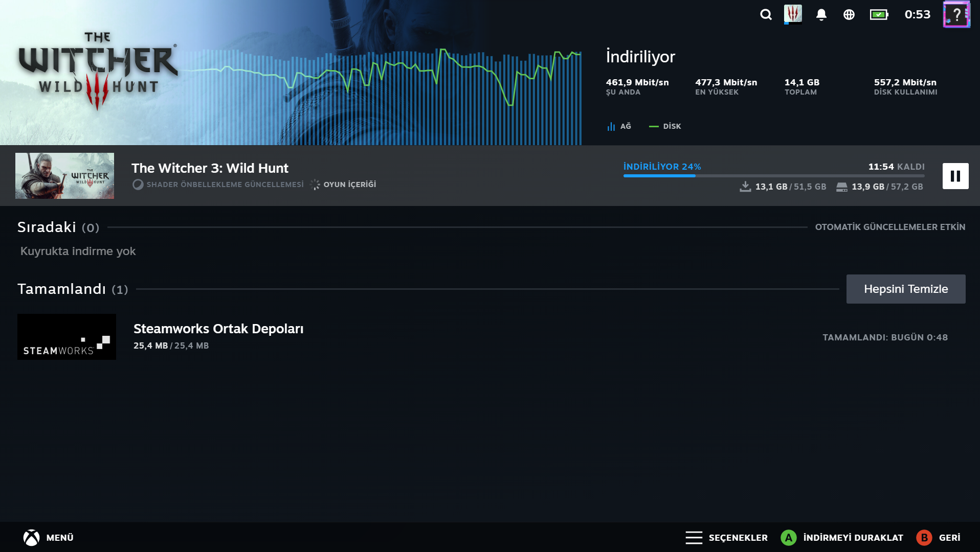Click TAMAMLANDI: BUGÜN 0:48 timestamp
This screenshot has width=980, height=552.
click(x=885, y=337)
